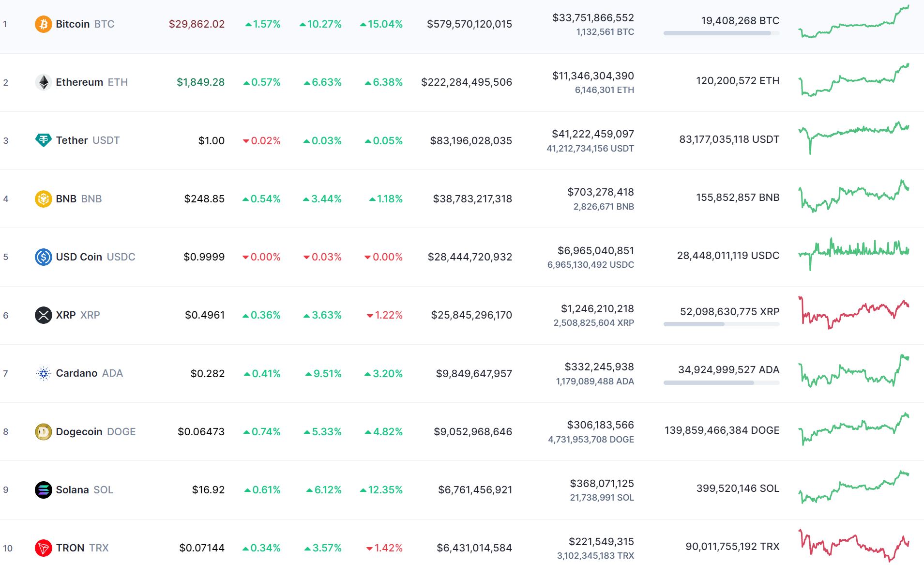Click Solana's 24h volume $368,071,125
This screenshot has width=924, height=565.
click(602, 483)
